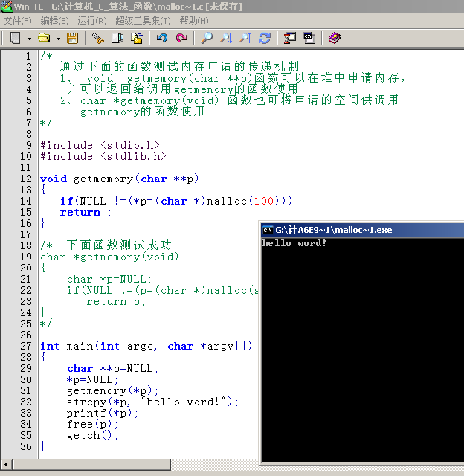Click the '下面函数测试成功' comment
The image size is (464, 476).
(119, 245)
